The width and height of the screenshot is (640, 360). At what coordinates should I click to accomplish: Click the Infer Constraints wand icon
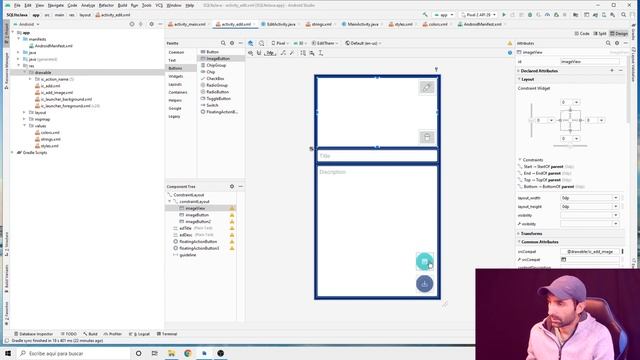click(292, 53)
